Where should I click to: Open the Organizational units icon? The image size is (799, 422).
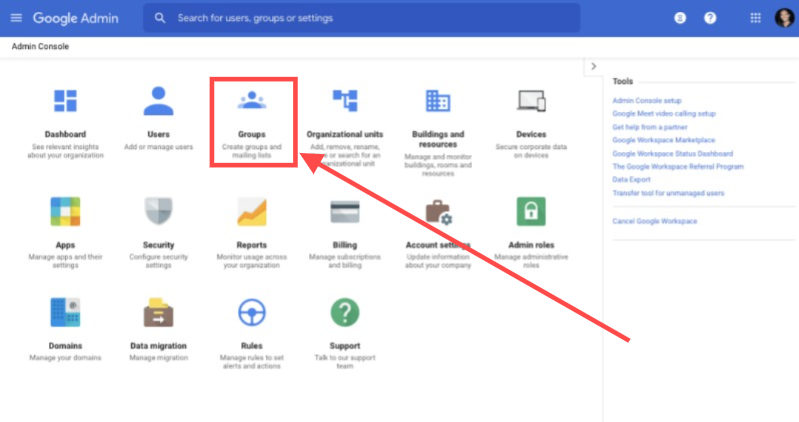(345, 101)
